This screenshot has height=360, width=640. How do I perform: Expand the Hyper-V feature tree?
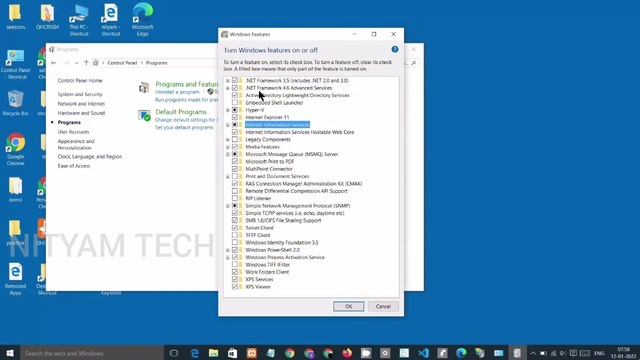228,110
